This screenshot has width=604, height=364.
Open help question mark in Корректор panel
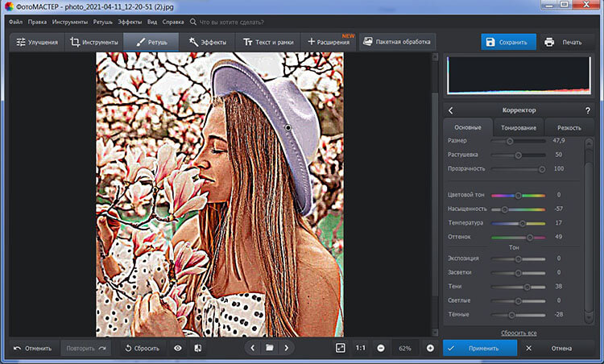pyautogui.click(x=587, y=110)
